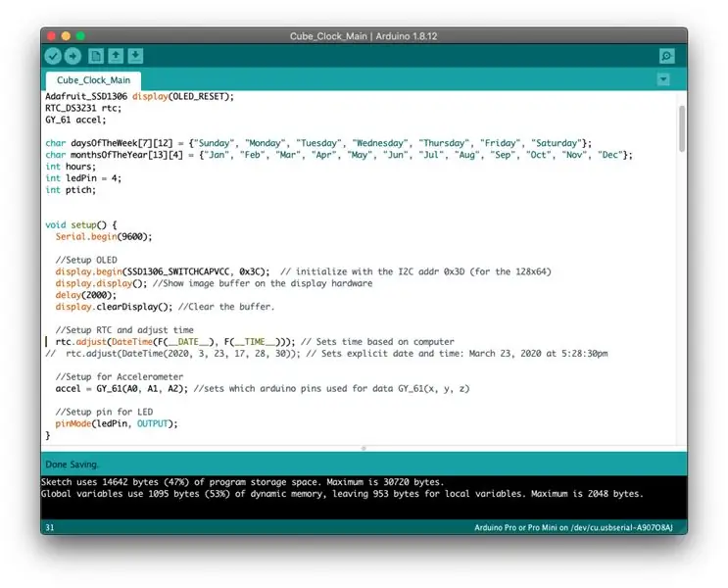Click the 'Serial.begin(9600);' line
This screenshot has height=588, width=728.
coord(104,236)
